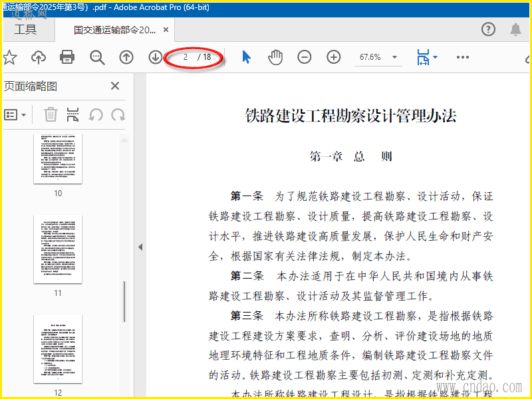
Task: Activate the selection arrow tool
Action: point(246,57)
